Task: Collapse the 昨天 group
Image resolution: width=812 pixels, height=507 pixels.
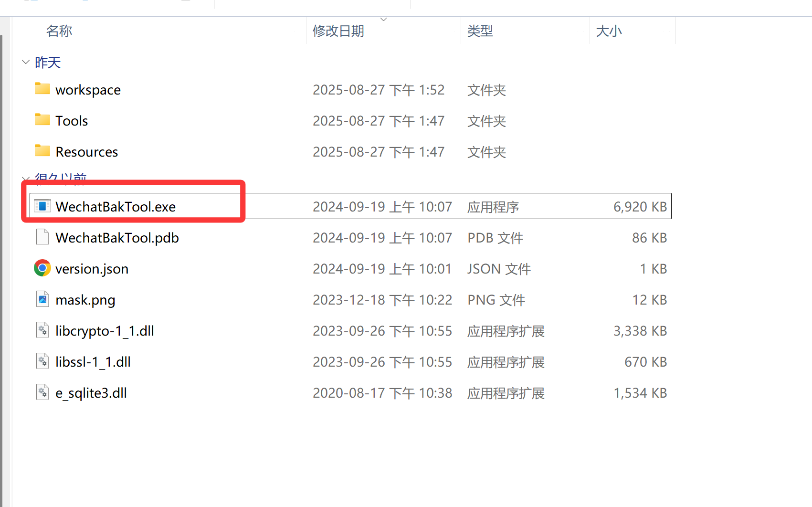Action: point(26,62)
